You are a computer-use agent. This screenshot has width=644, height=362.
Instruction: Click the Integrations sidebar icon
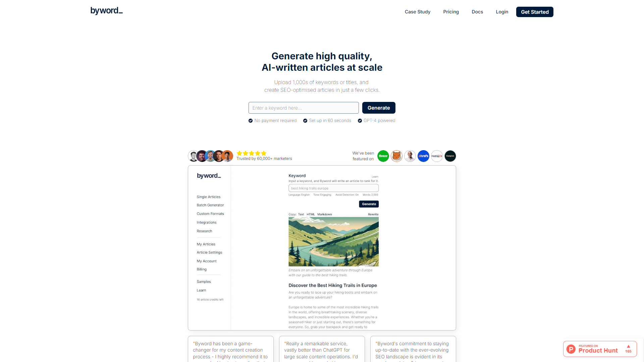[x=207, y=222]
